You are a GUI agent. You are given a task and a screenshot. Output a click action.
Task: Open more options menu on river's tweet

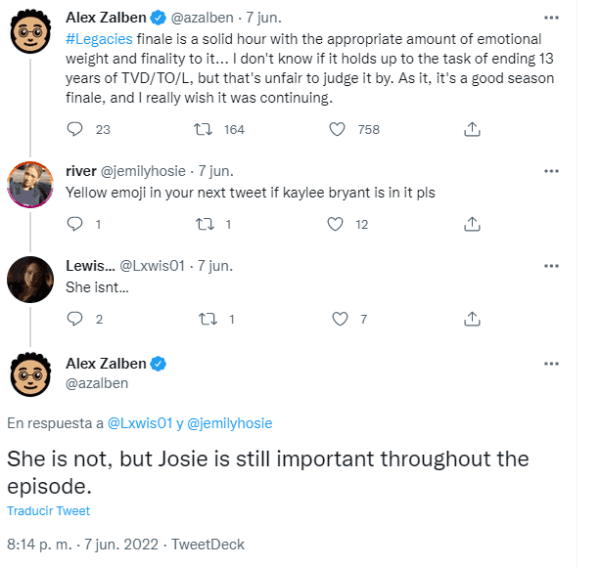(551, 171)
